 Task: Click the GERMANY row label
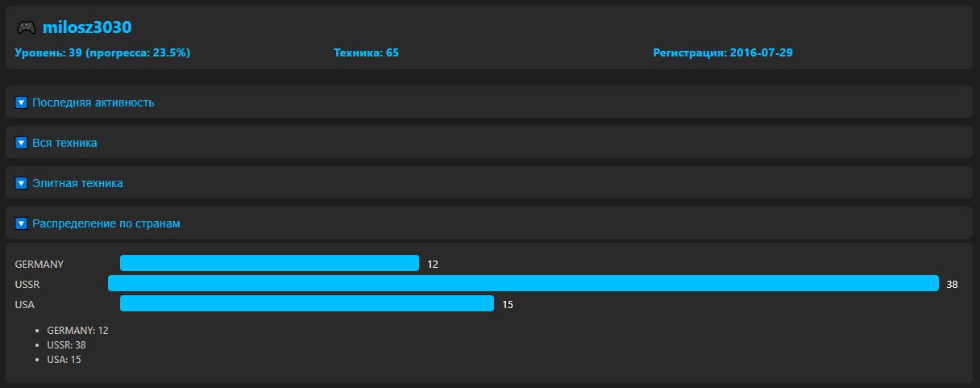39,264
